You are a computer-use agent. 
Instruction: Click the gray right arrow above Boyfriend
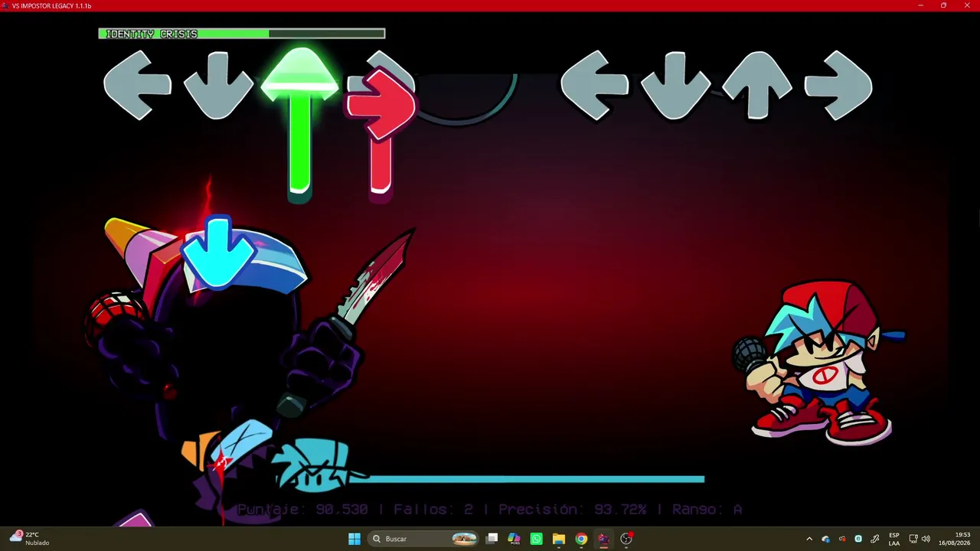[838, 85]
